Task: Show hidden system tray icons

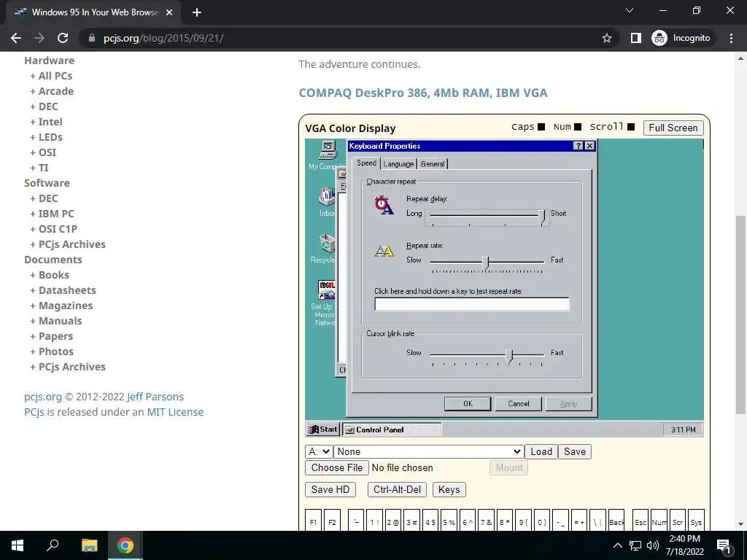Action: pos(617,545)
